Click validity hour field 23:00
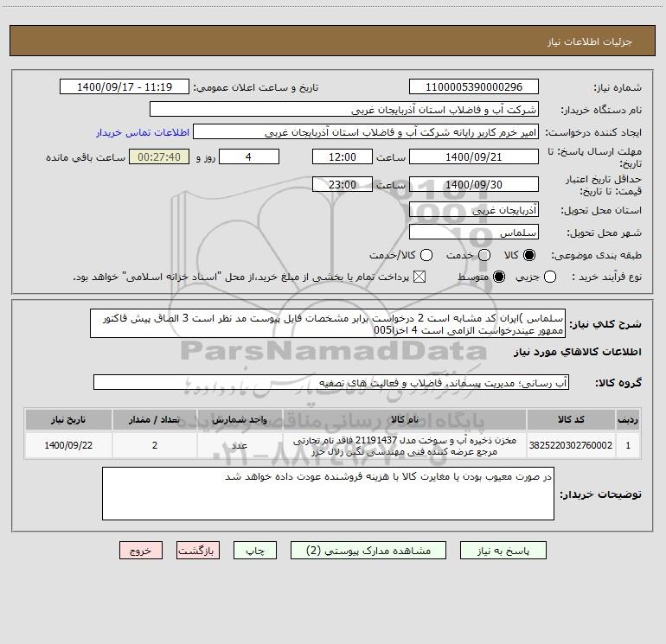The image size is (666, 644). coord(343,184)
